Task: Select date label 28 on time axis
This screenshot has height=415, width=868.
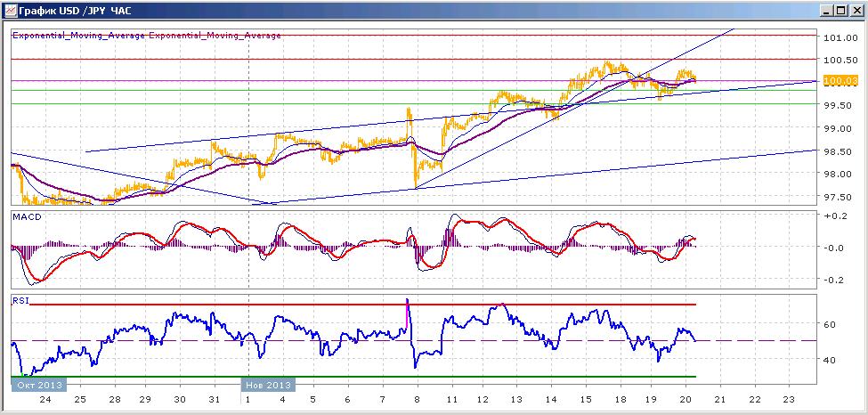Action: [114, 400]
